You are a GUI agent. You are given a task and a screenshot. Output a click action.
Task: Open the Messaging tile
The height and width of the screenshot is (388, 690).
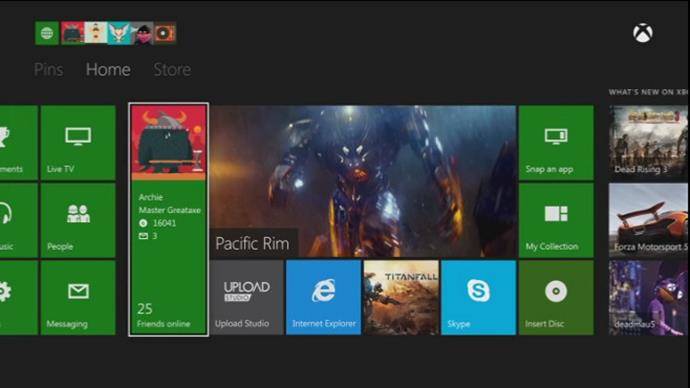[x=78, y=298]
